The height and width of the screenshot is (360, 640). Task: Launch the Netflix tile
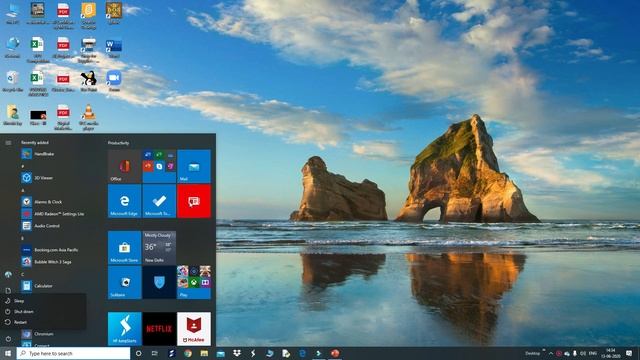[159, 329]
